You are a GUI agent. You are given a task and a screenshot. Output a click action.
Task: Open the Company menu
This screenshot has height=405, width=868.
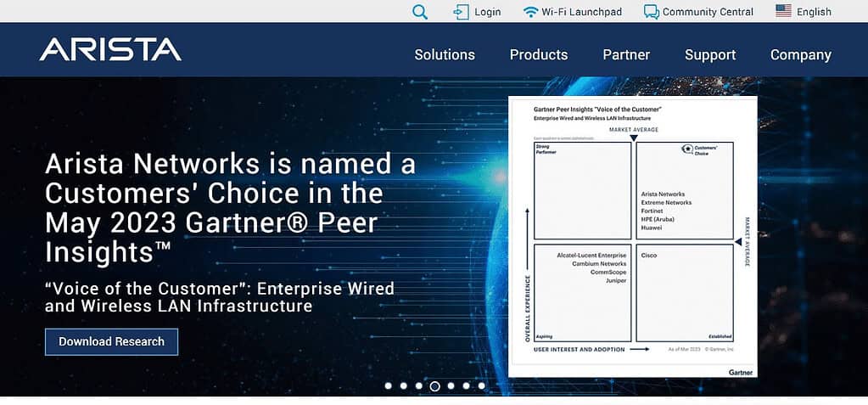(800, 55)
